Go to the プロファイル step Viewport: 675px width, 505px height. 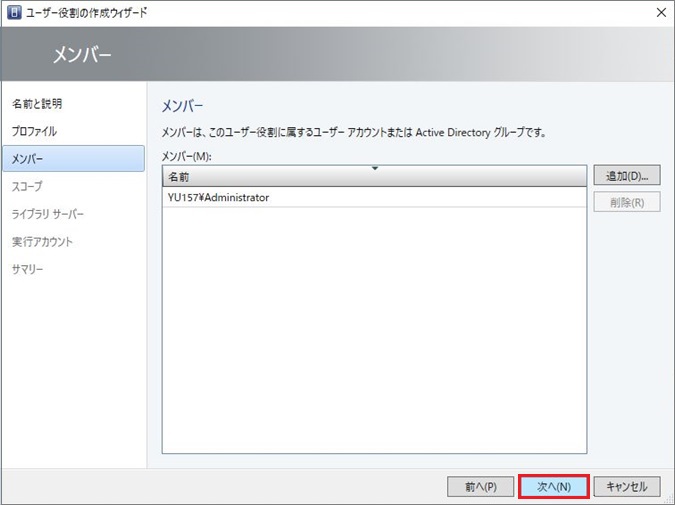tap(35, 131)
